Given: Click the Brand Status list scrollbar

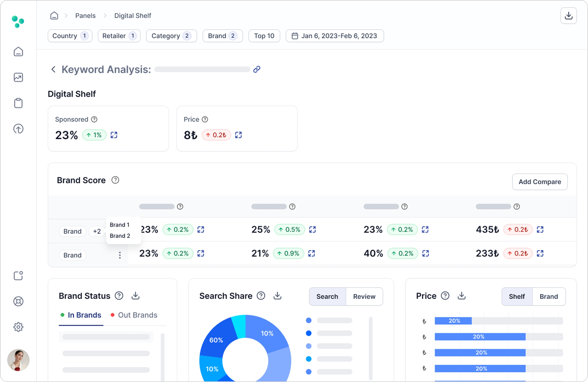Looking at the screenshot, I should (x=162, y=357).
